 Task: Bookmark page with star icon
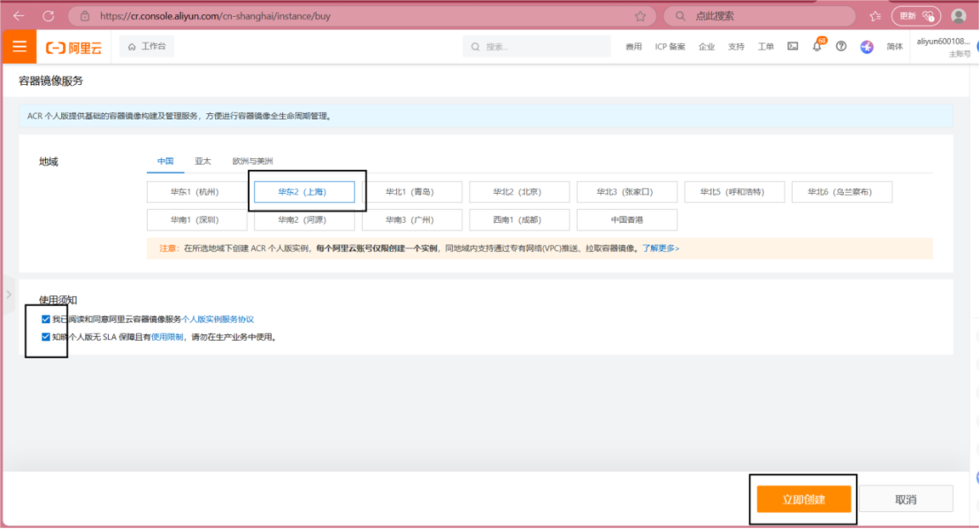(640, 16)
